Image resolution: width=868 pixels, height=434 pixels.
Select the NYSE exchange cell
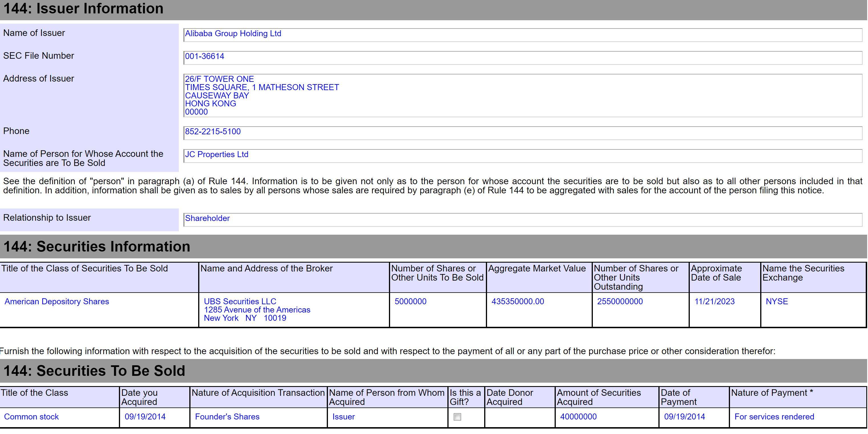click(x=777, y=302)
